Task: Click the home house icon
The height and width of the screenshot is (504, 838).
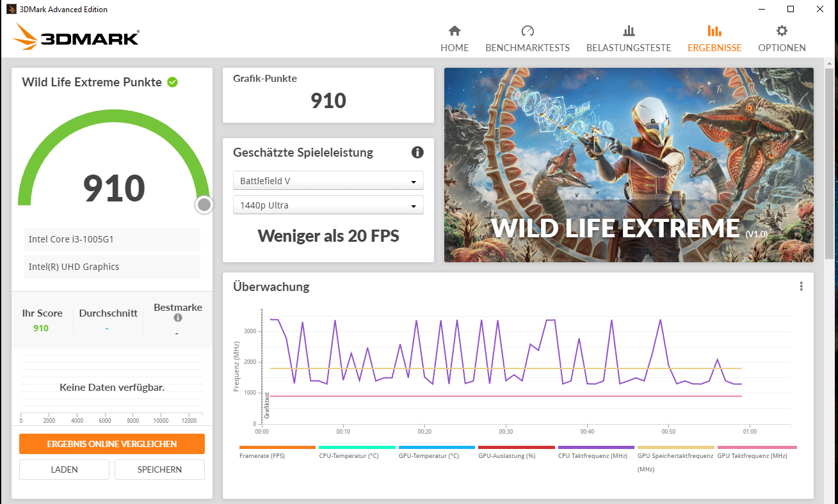Action: [455, 31]
